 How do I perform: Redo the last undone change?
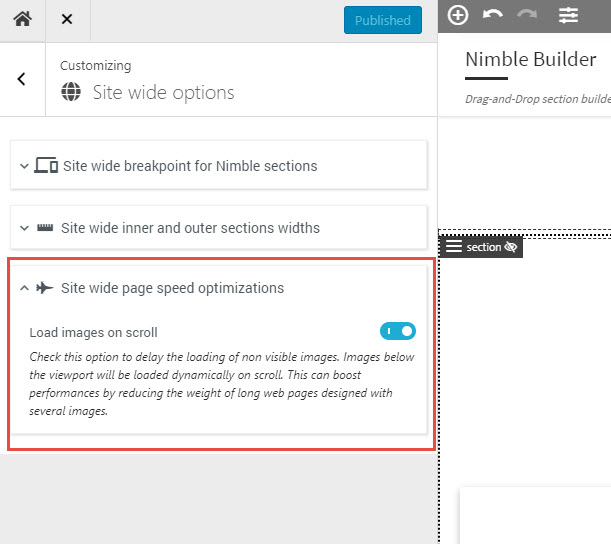pyautogui.click(x=527, y=15)
